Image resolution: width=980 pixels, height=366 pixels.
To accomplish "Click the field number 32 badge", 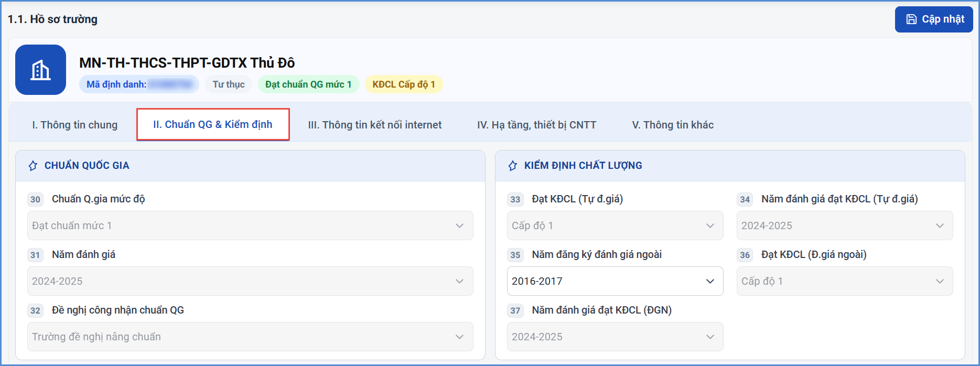I will 35,310.
